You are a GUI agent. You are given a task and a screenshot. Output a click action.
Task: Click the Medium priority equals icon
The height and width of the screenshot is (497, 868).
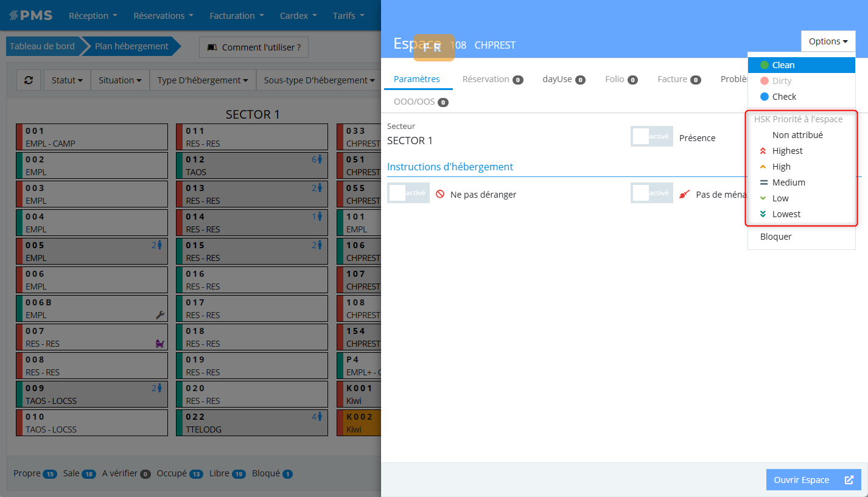click(x=763, y=182)
